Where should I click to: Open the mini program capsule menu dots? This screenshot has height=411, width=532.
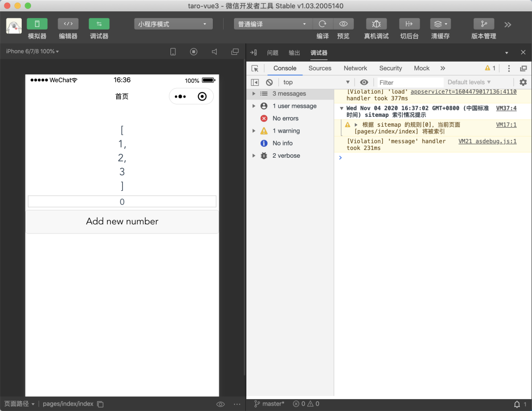[180, 97]
